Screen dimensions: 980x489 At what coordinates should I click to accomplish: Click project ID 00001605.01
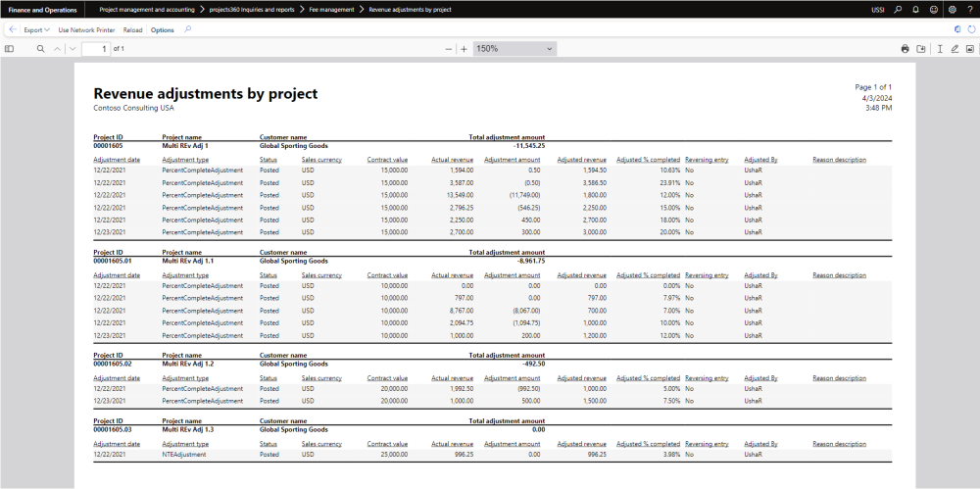pyautogui.click(x=113, y=262)
